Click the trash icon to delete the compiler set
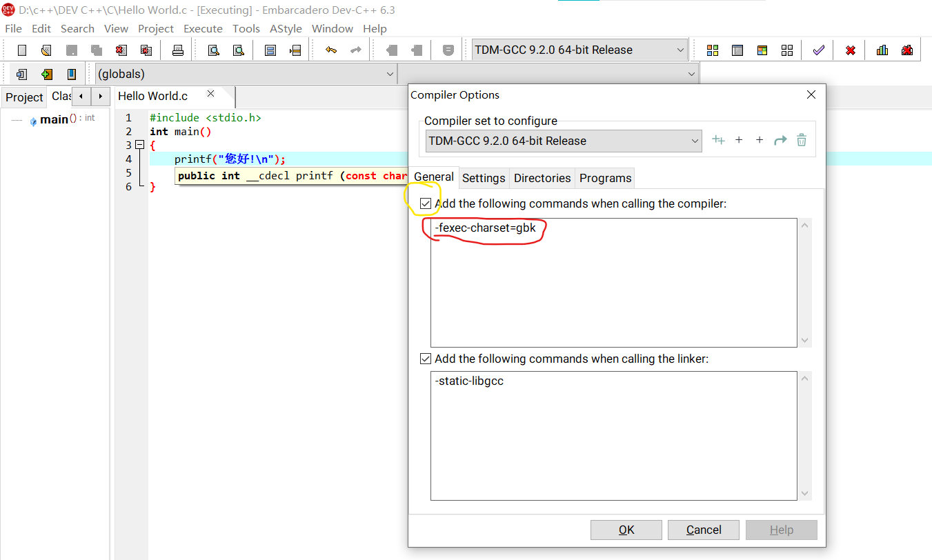 point(801,140)
